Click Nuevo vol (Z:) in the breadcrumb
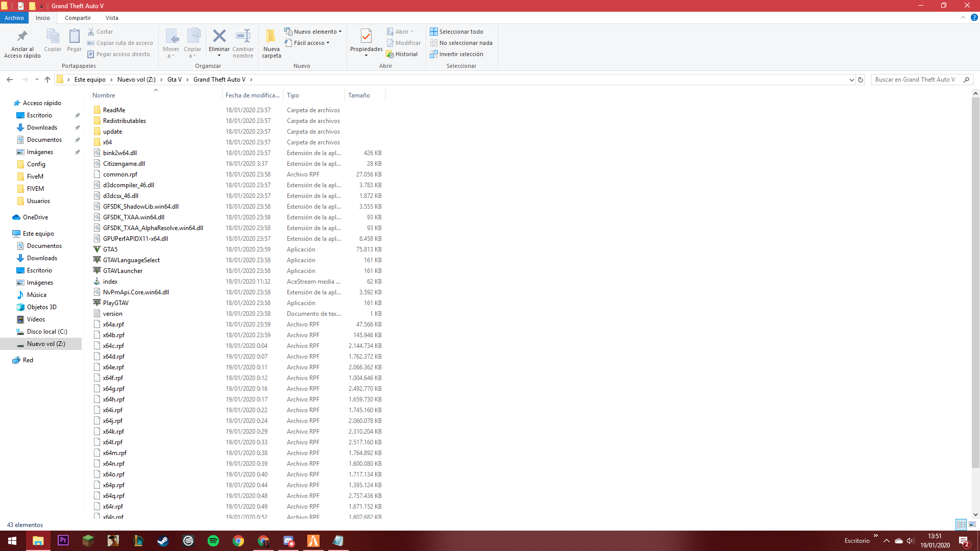The height and width of the screenshot is (551, 980). click(x=136, y=80)
